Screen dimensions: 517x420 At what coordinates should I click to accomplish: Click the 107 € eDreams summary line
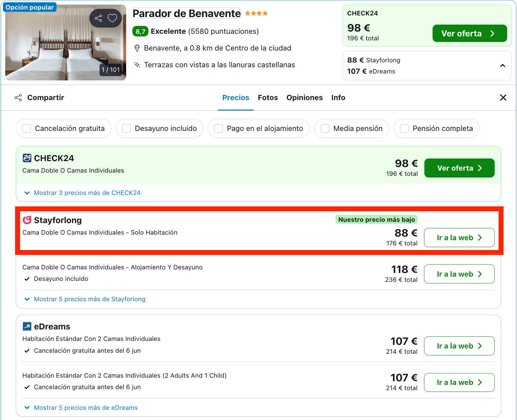tap(371, 71)
